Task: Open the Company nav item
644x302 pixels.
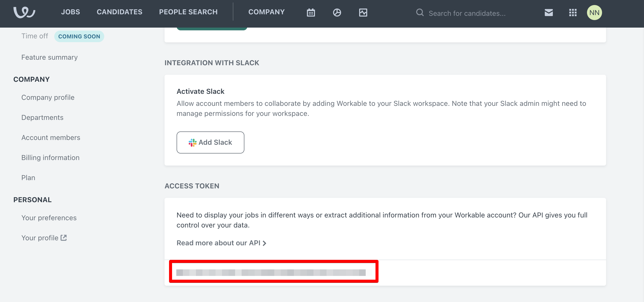Action: (266, 12)
